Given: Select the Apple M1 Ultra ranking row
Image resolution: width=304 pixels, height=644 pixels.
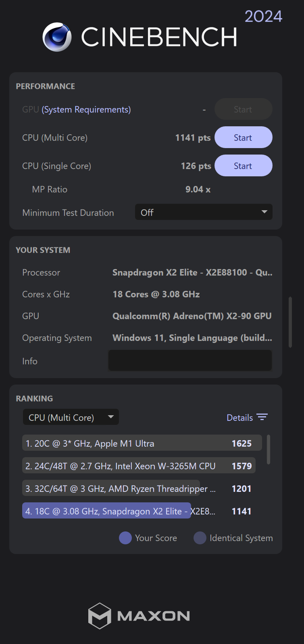Looking at the screenshot, I should pos(142,443).
